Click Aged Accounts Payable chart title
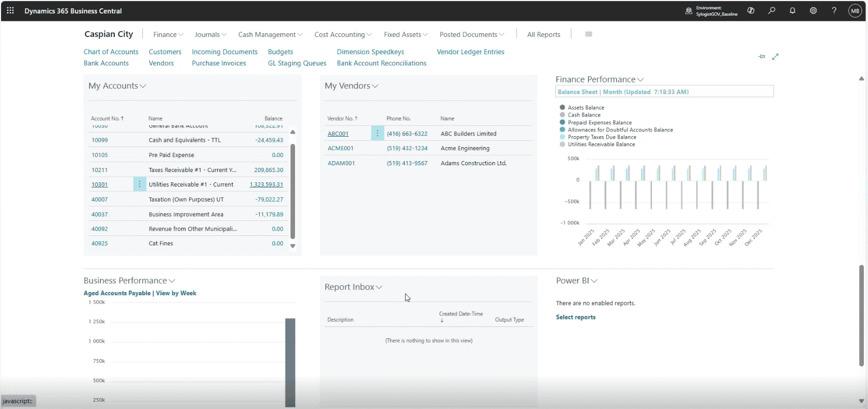Viewport: 868px width, 409px height. pos(117,293)
